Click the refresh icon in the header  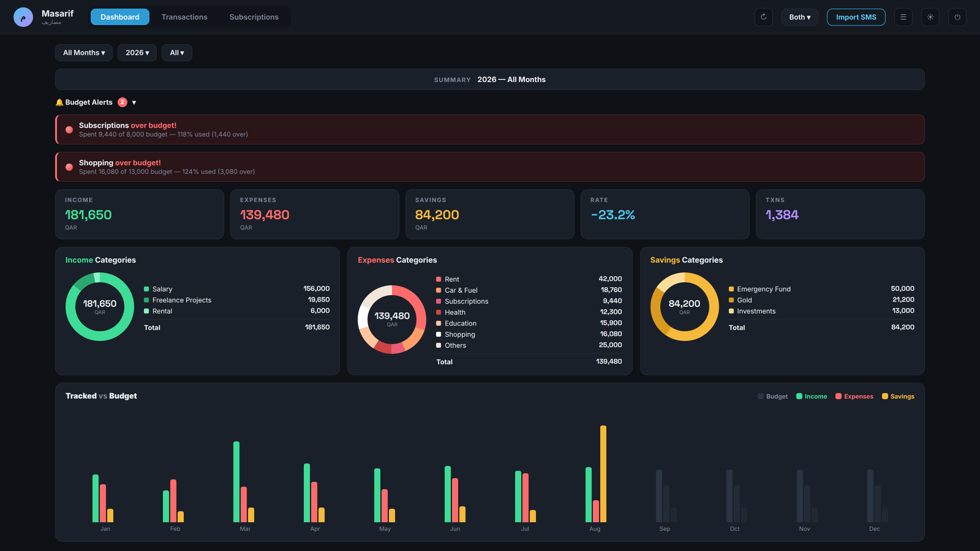(x=763, y=17)
